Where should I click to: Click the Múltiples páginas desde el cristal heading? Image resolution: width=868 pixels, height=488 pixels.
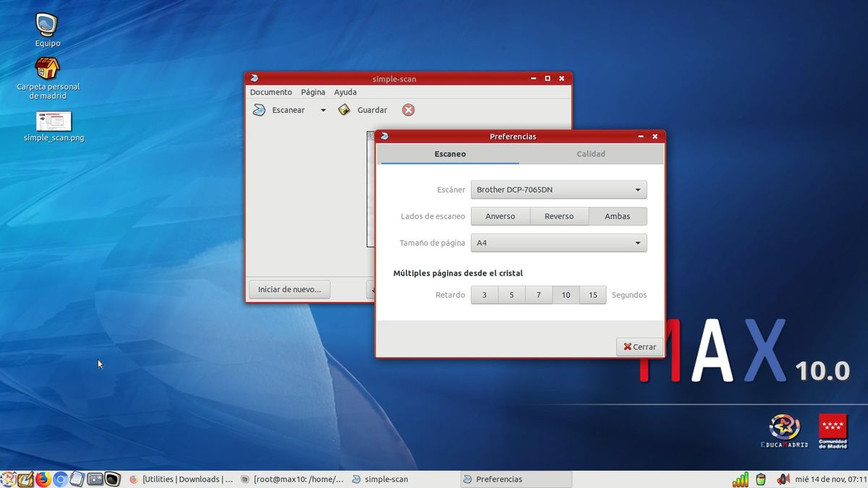coord(458,273)
